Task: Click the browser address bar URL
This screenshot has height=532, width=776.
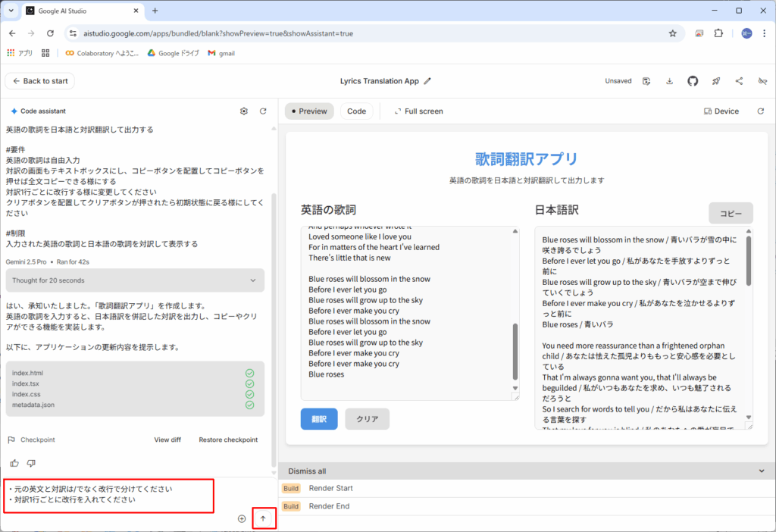Action: tap(218, 33)
